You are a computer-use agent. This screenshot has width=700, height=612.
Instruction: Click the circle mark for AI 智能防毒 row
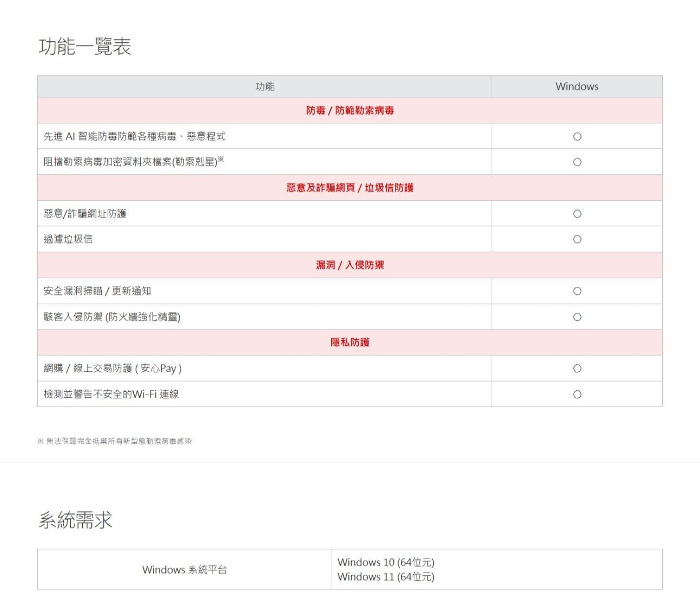coord(577,136)
